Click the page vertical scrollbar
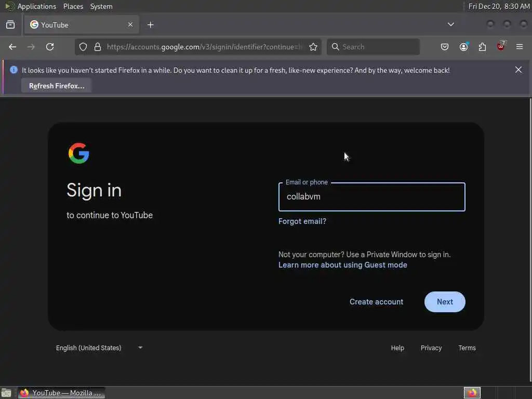 530,240
